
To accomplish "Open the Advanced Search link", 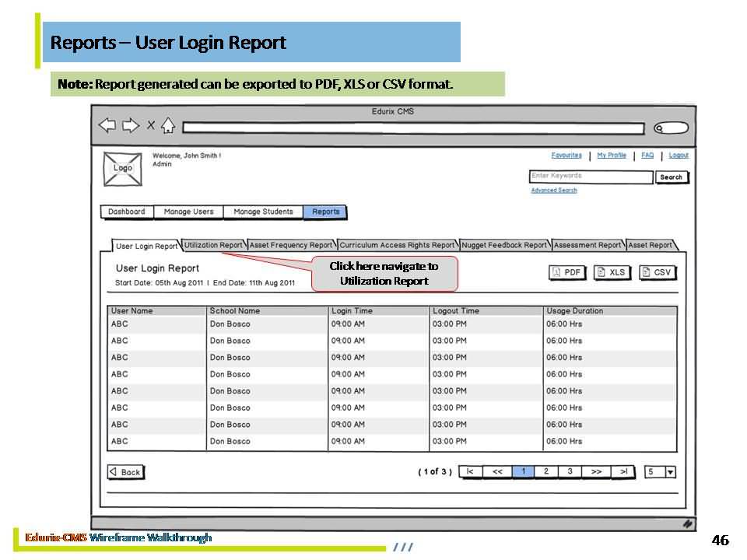I will pyautogui.click(x=554, y=191).
